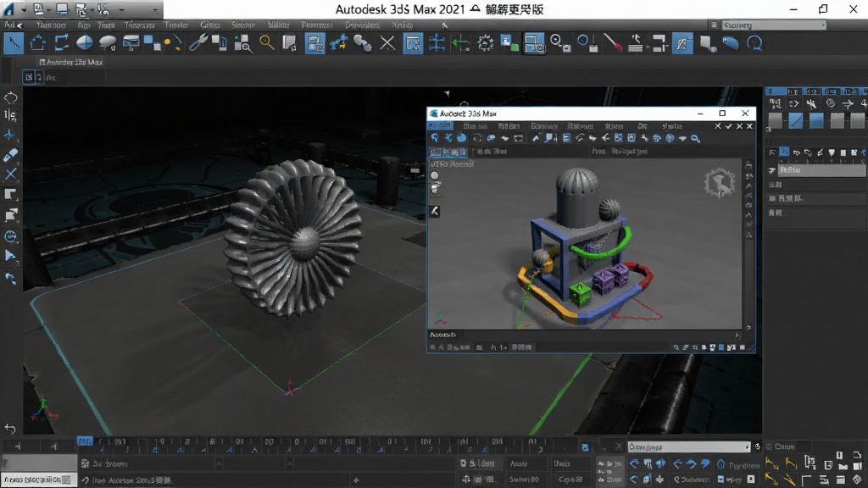Click the white K icon in floating window viewport

click(435, 211)
